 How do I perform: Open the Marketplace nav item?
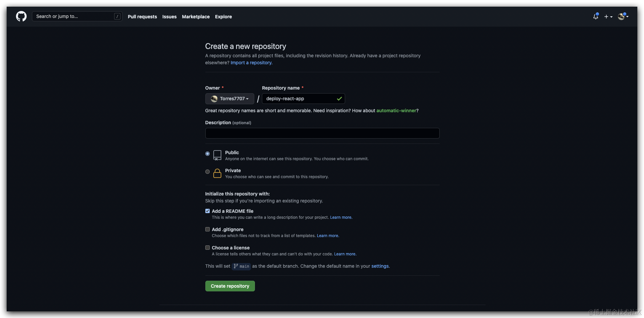[x=196, y=17]
